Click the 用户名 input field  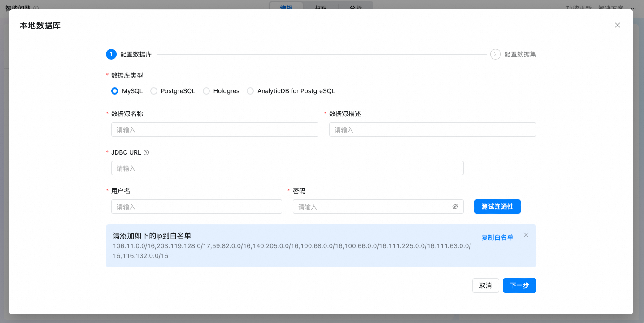[196, 207]
